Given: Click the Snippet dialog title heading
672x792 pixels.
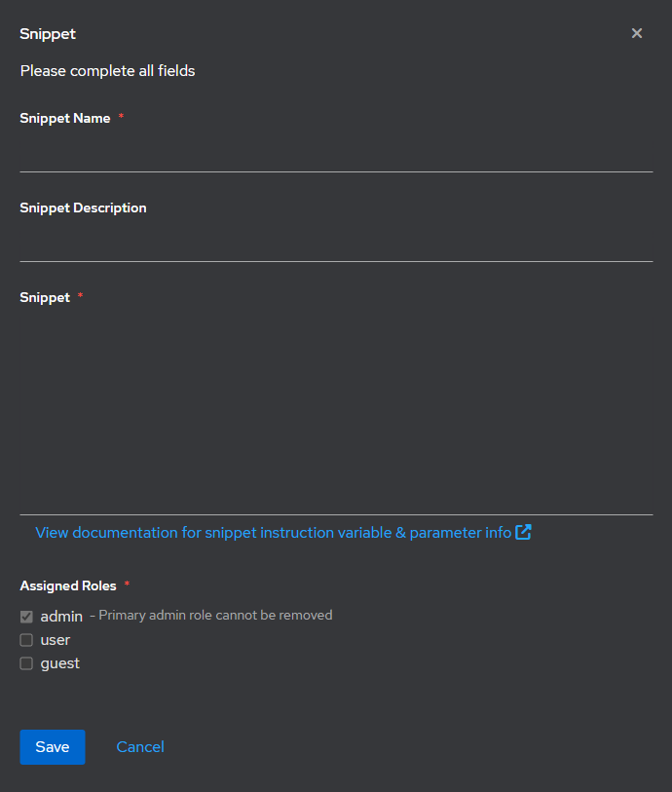Looking at the screenshot, I should click(x=48, y=34).
